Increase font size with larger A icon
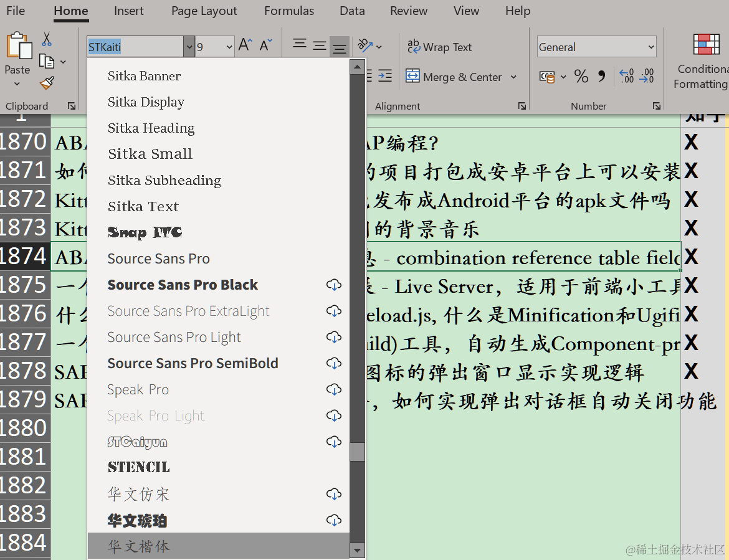729x560 pixels. 245,45
